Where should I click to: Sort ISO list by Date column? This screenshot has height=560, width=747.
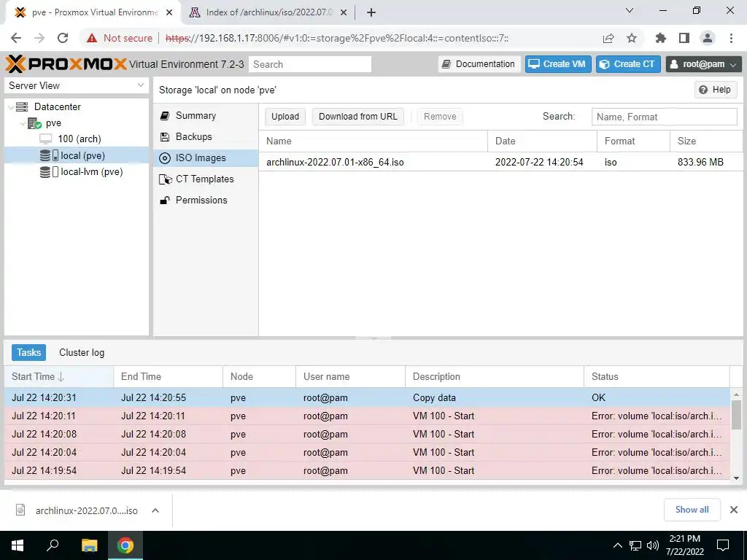[542, 141]
